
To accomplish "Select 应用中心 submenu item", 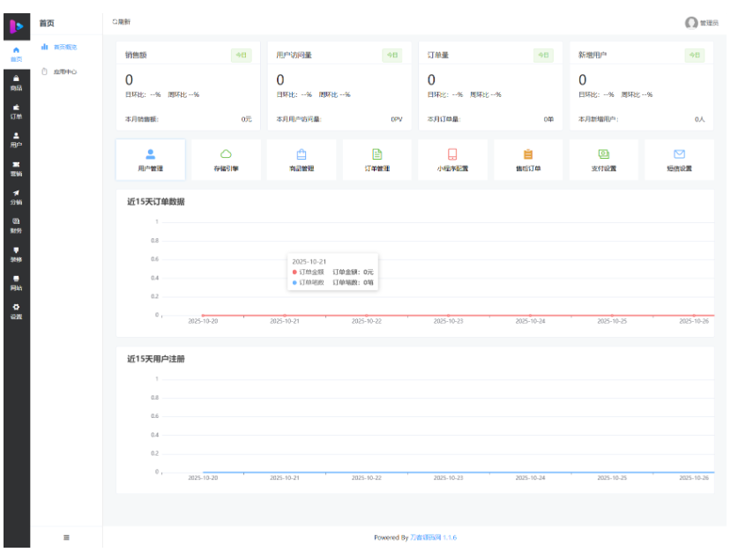I will pos(61,71).
